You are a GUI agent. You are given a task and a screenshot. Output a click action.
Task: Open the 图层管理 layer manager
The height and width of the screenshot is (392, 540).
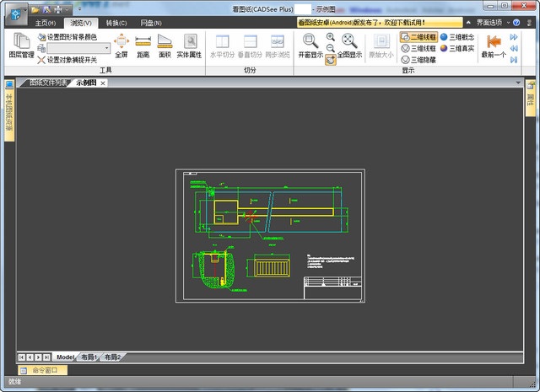pyautogui.click(x=22, y=46)
